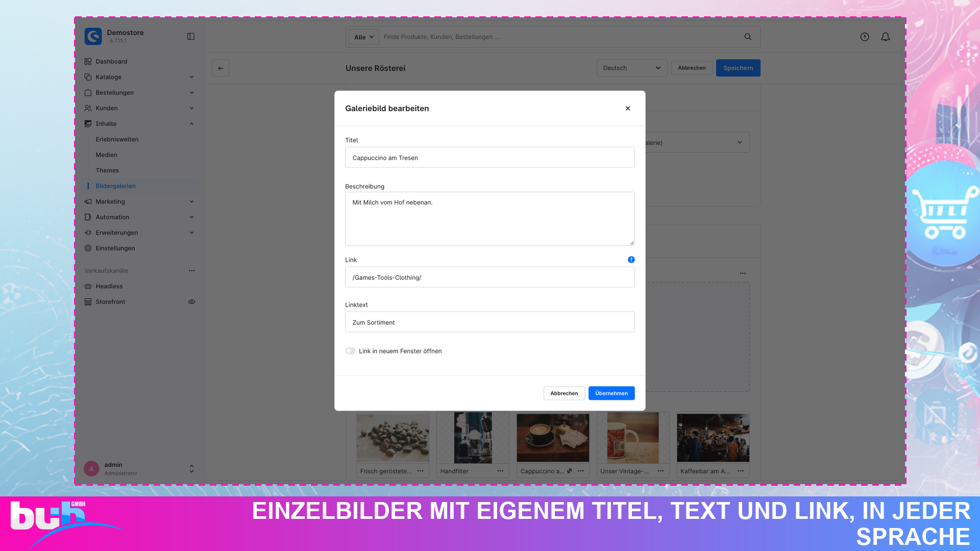Screen dimensions: 980x551
Task: Click into the Titel input field
Action: [x=490, y=158]
